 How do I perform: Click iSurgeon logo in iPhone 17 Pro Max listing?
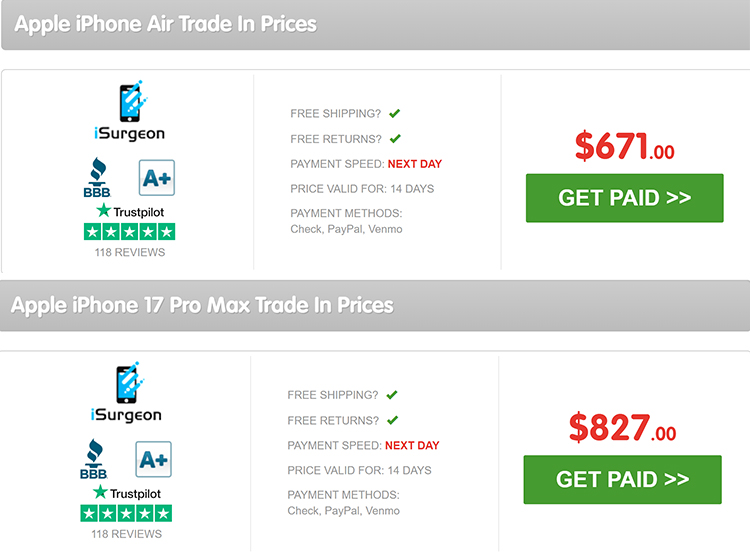point(125,394)
